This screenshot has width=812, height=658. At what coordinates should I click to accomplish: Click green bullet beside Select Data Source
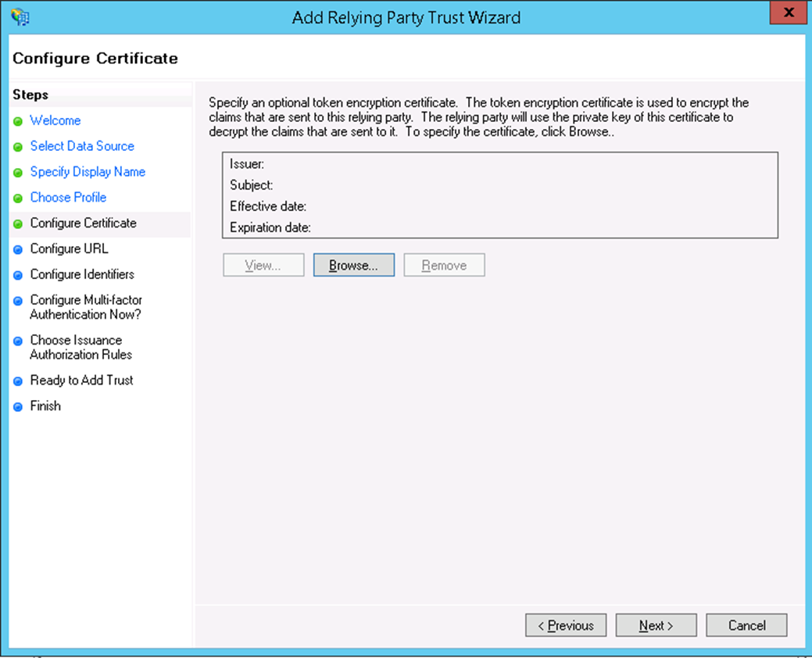tap(18, 147)
